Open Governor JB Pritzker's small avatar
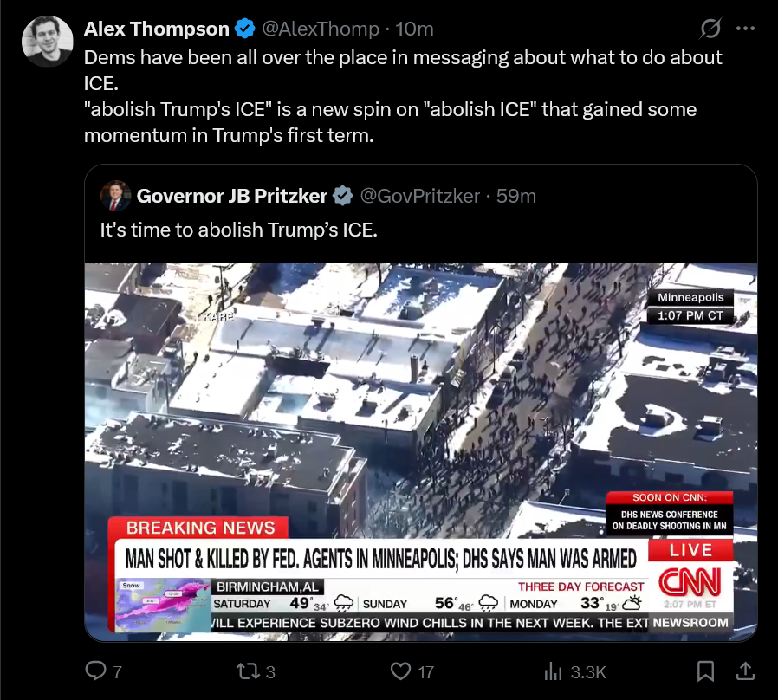 pos(115,196)
